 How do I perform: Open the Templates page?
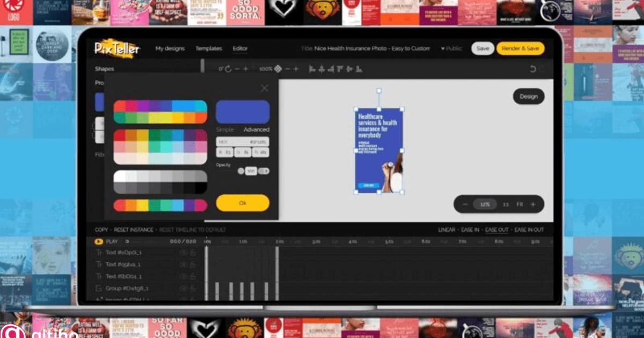tap(208, 49)
